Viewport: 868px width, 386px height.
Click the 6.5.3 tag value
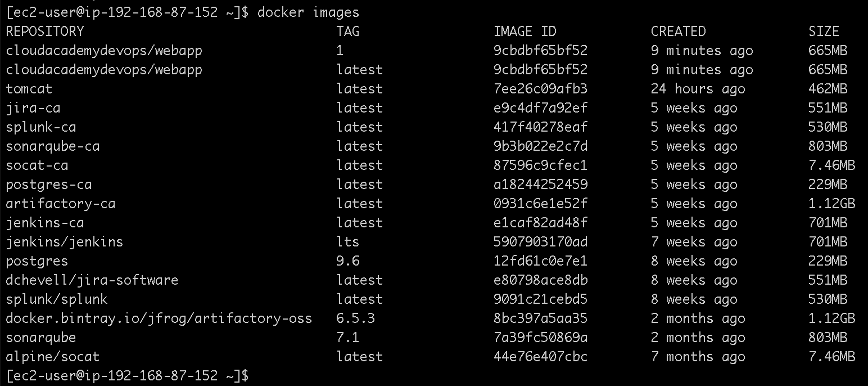click(355, 318)
